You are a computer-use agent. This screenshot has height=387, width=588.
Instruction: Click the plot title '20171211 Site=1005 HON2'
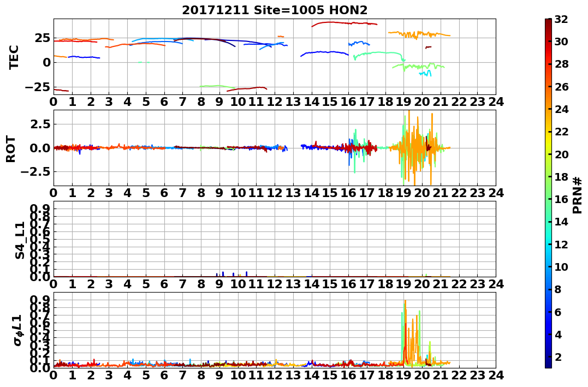point(275,10)
